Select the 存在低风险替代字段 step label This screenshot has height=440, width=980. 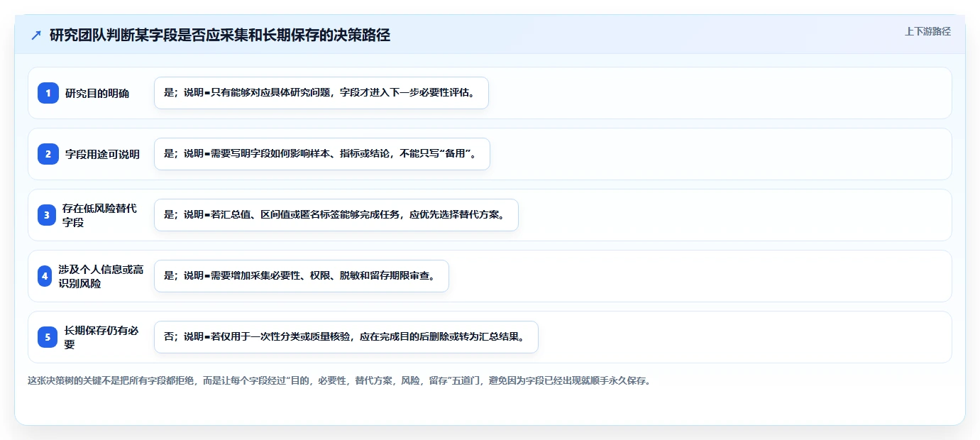pyautogui.click(x=99, y=215)
